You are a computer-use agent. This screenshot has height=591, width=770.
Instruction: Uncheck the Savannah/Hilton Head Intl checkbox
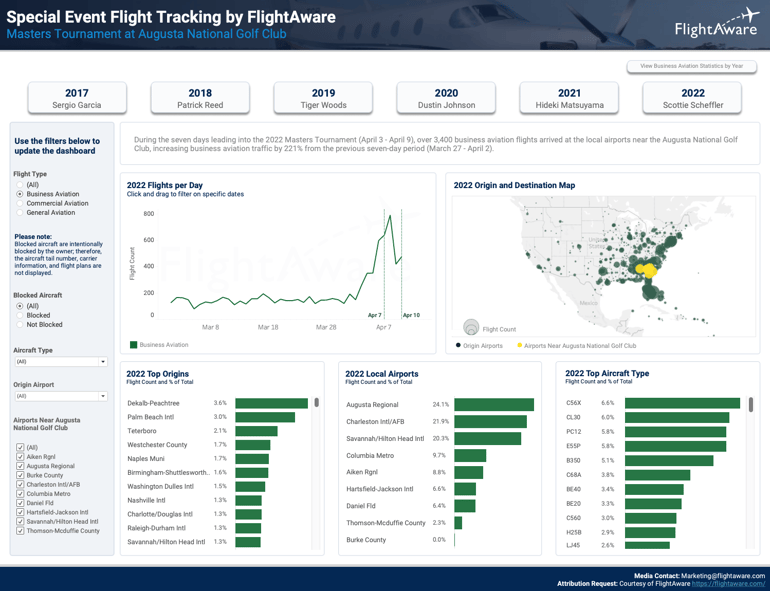point(20,521)
